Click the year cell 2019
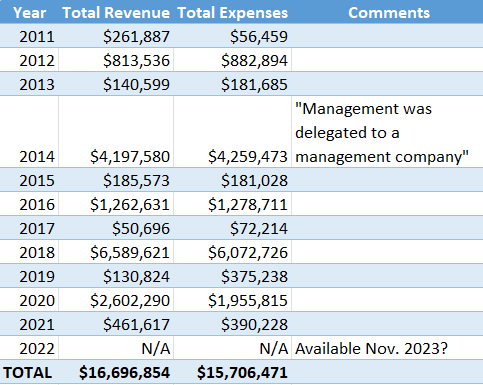This screenshot has height=385, width=483. tap(29, 276)
